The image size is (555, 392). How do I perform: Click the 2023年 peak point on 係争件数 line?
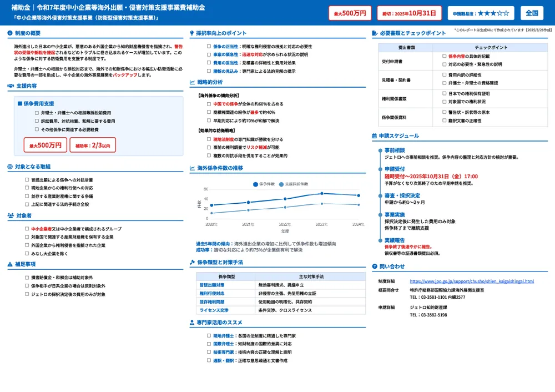322,193
